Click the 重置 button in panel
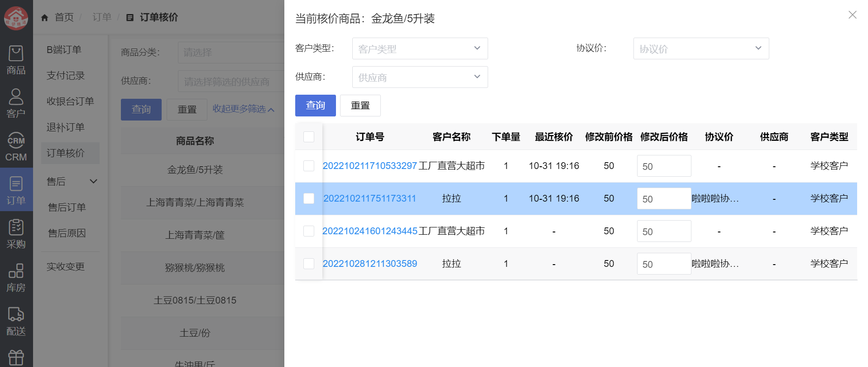 360,106
